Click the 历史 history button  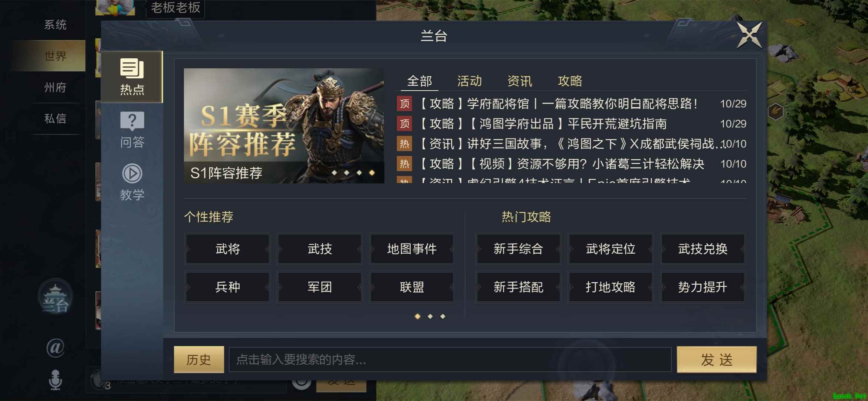tap(199, 359)
